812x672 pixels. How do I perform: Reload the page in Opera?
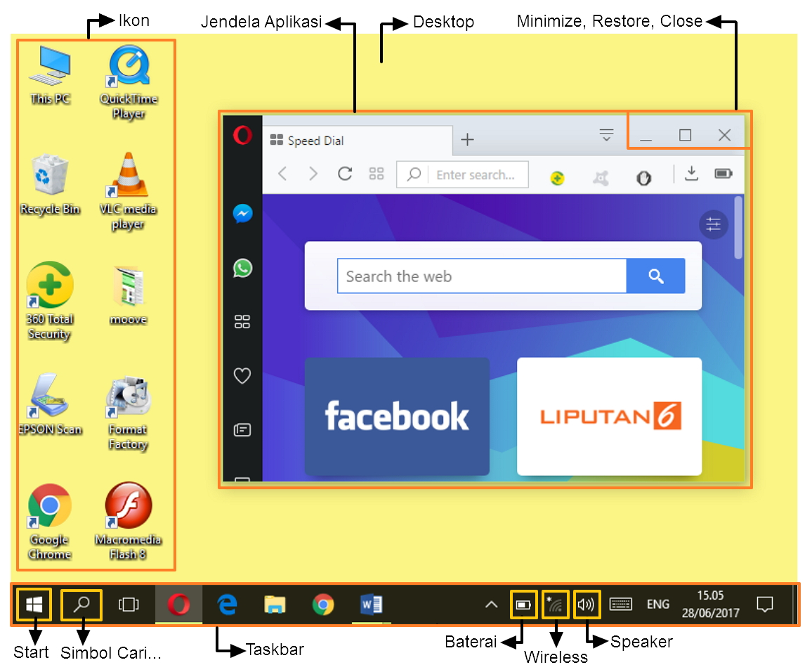pyautogui.click(x=345, y=174)
